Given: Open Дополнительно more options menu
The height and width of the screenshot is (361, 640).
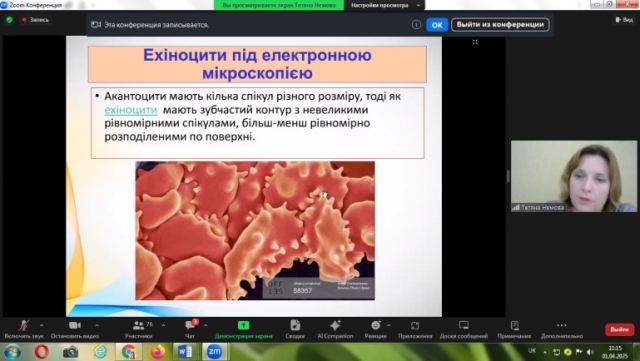Looking at the screenshot, I should 562,325.
